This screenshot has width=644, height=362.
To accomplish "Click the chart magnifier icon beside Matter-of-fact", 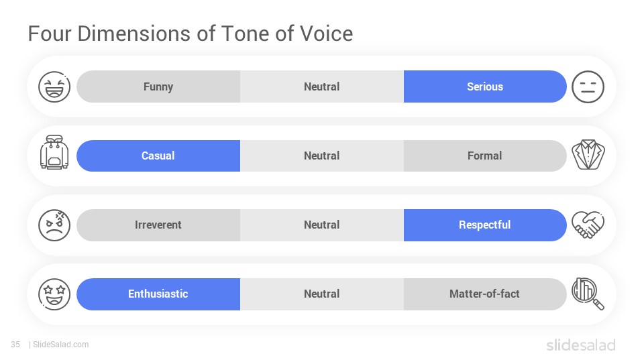I will pos(588,294).
